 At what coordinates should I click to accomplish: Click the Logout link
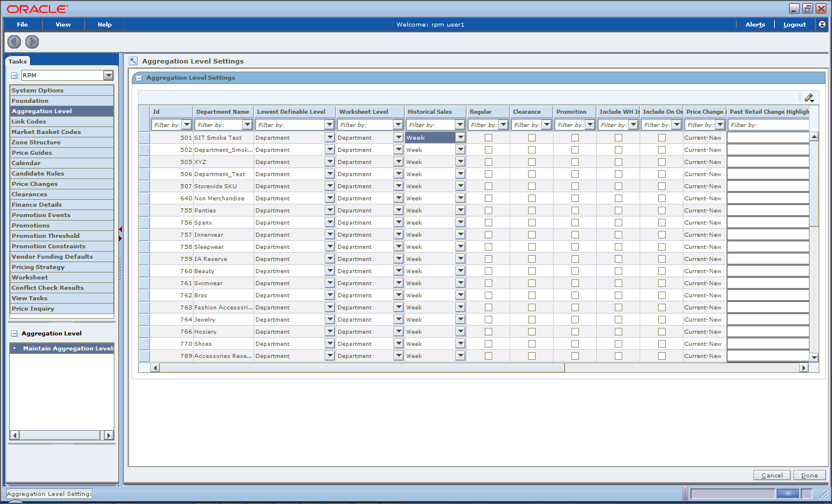pos(794,24)
